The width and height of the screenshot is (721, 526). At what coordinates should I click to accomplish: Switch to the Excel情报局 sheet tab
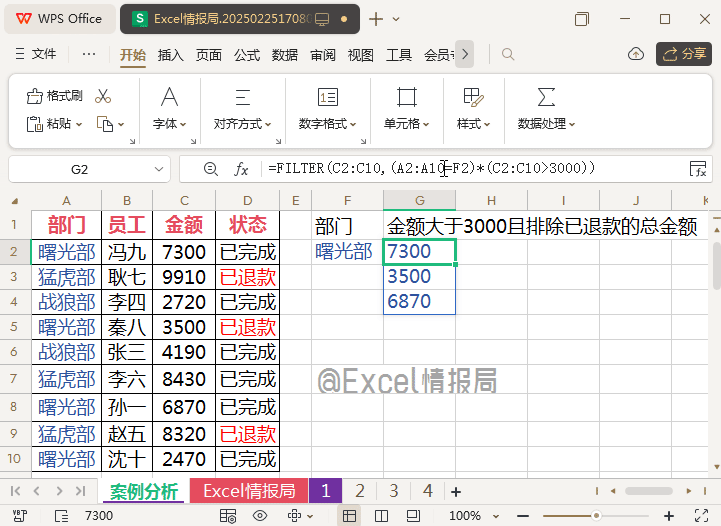pyautogui.click(x=249, y=491)
